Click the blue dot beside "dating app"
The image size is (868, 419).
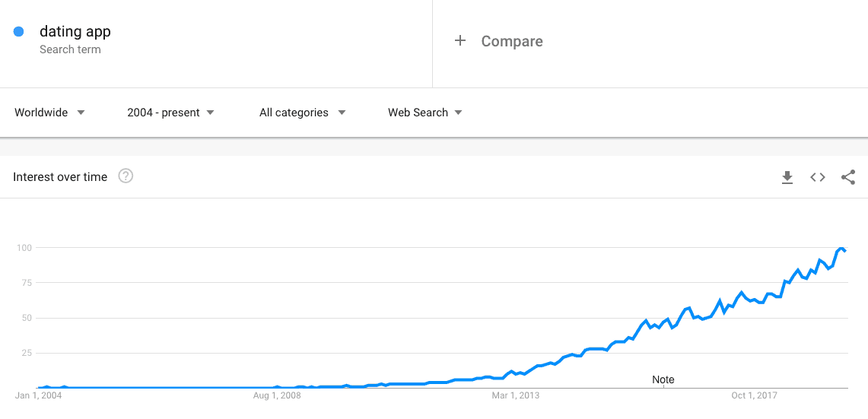coord(19,32)
